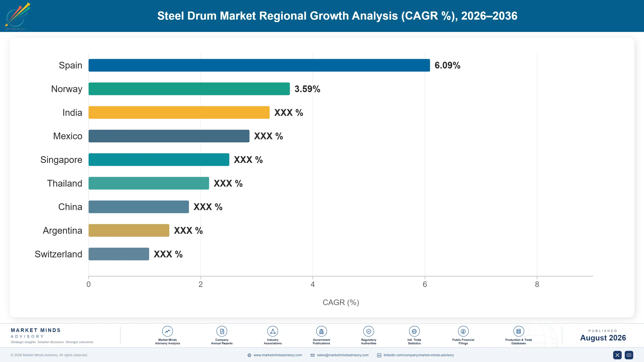
Task: Click the Public Financial Filings icon
Action: [463, 331]
